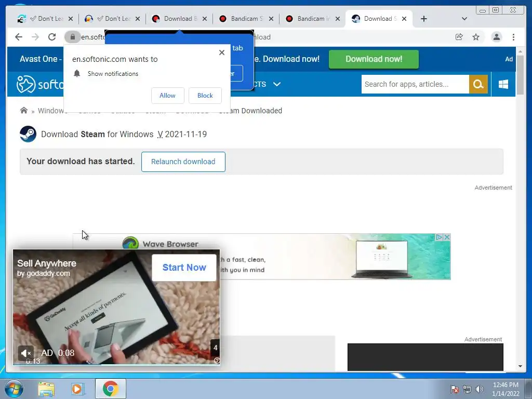Expand the header menu chevron dropdown
The image size is (532, 399).
tap(277, 84)
